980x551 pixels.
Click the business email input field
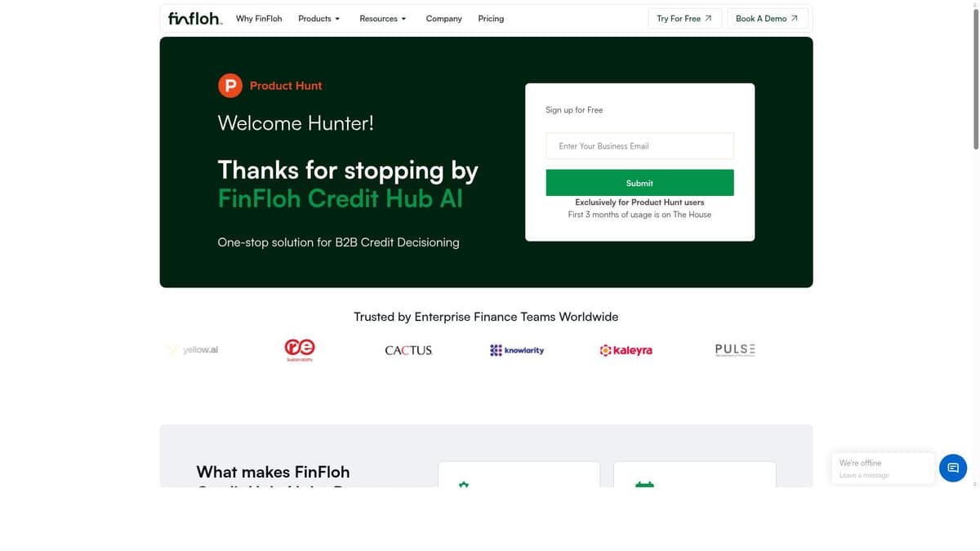(x=639, y=145)
